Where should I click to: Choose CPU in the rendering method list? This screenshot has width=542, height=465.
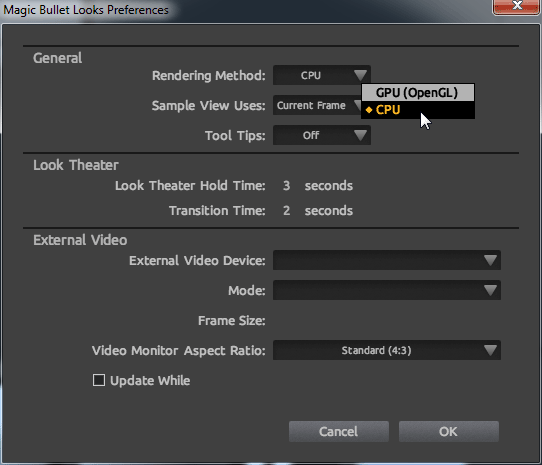(418, 110)
